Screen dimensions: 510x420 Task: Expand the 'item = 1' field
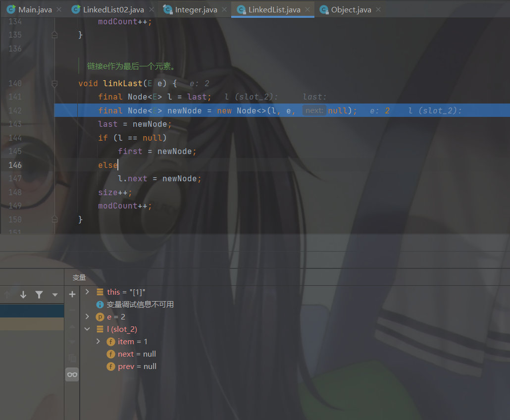pyautogui.click(x=98, y=341)
